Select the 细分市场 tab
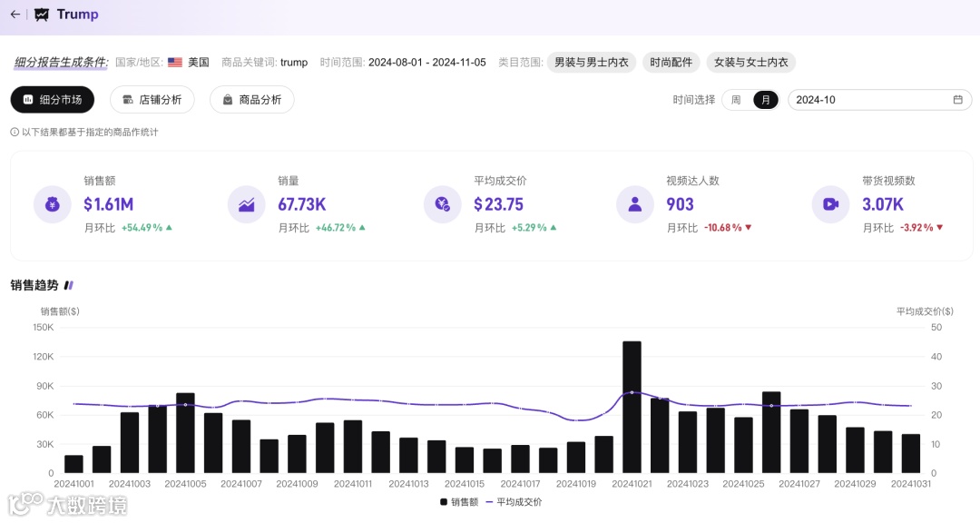Viewport: 980px width, 523px height. tap(52, 100)
